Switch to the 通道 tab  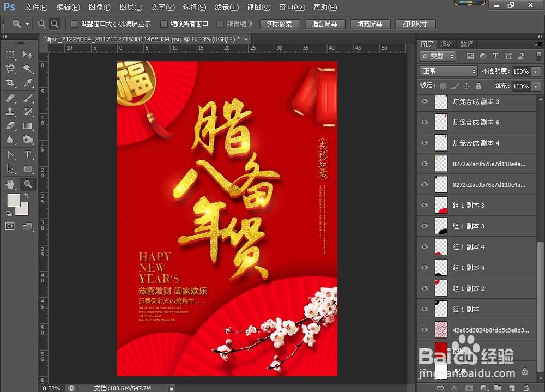click(447, 45)
